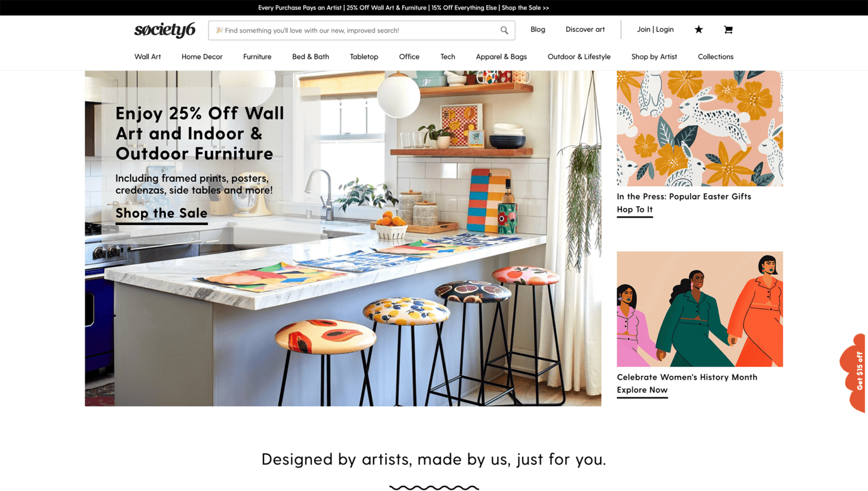Select Shop by Artist in navigation
This screenshot has height=491, width=868.
tap(654, 57)
